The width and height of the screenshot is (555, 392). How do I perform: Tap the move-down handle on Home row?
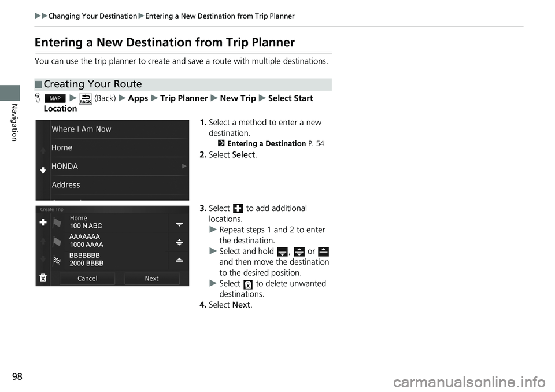click(x=179, y=224)
